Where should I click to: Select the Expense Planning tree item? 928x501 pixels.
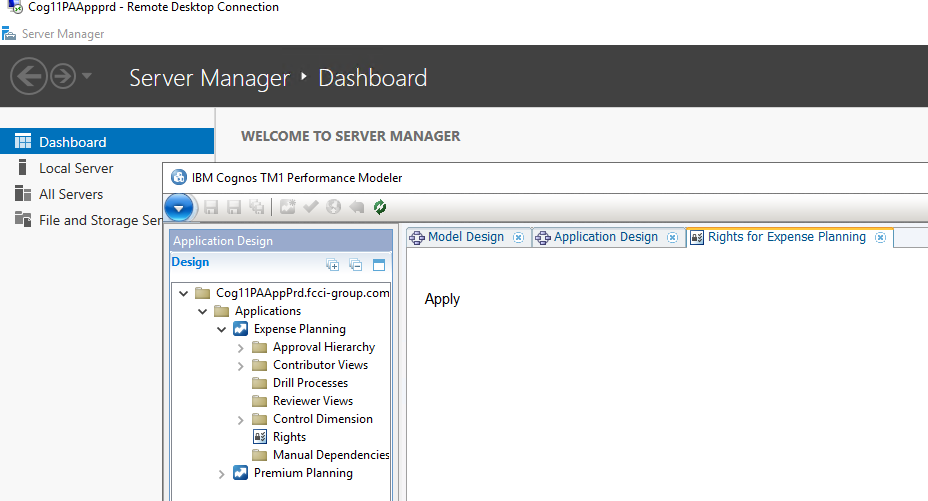pyautogui.click(x=299, y=329)
